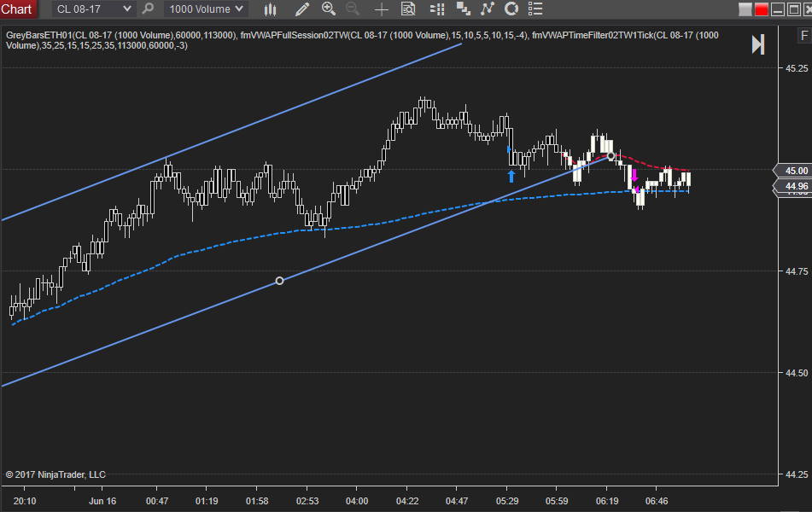Open the indicators zigzag icon
Image resolution: width=812 pixels, height=512 pixels.
[488, 9]
